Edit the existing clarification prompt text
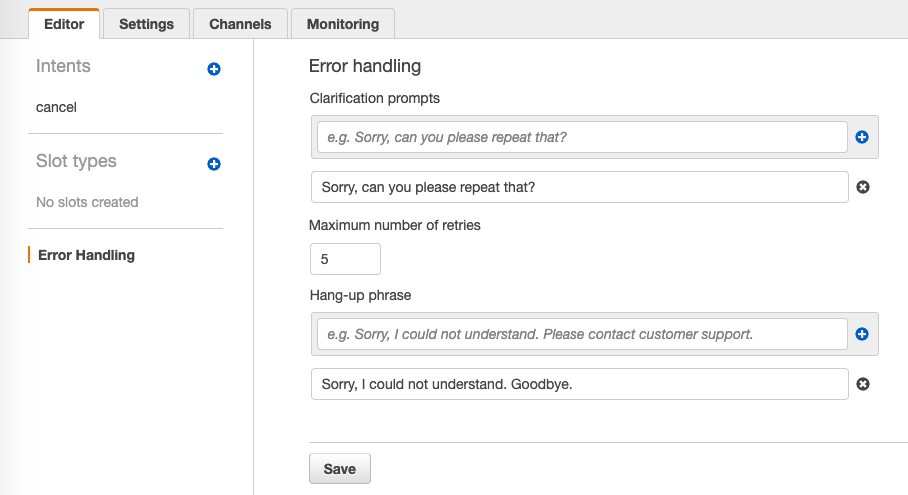Viewport: 908px width, 495px height. [x=580, y=187]
